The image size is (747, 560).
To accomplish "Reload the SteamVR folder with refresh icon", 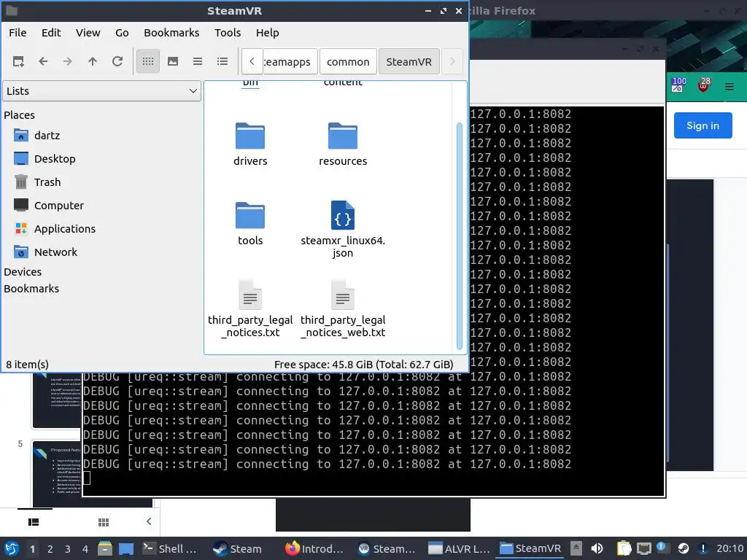I will pos(117,61).
